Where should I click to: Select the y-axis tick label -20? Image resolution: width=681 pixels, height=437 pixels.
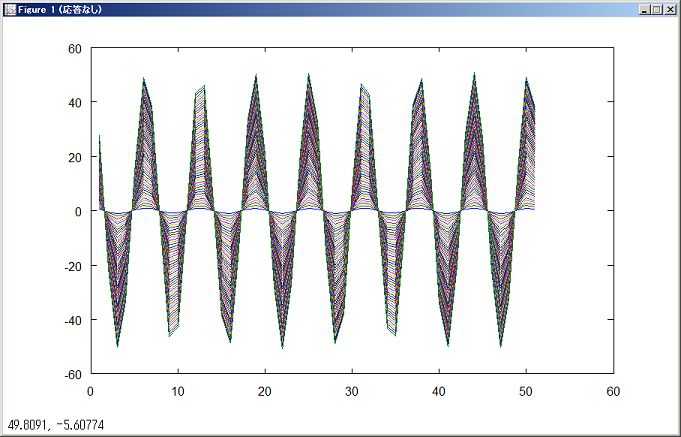point(72,266)
